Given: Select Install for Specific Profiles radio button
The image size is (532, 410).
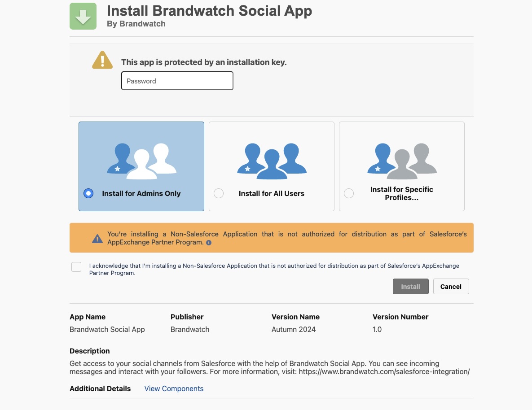Looking at the screenshot, I should point(349,193).
